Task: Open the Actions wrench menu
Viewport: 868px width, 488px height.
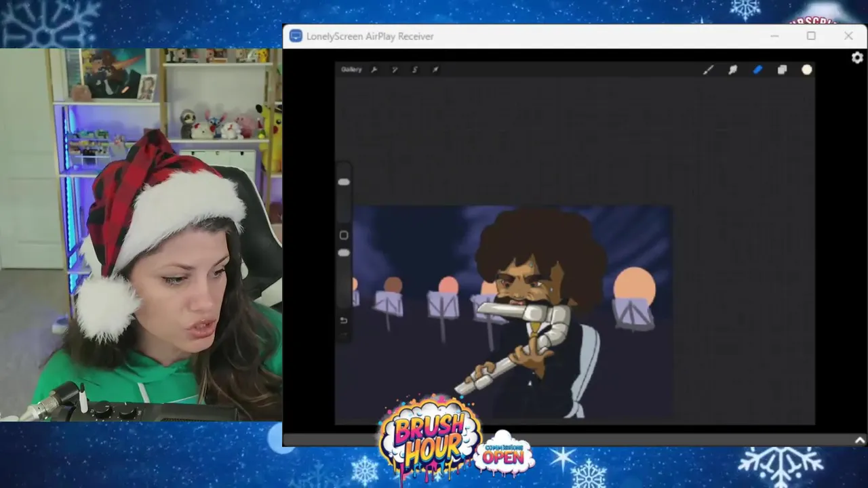Action: tap(374, 69)
